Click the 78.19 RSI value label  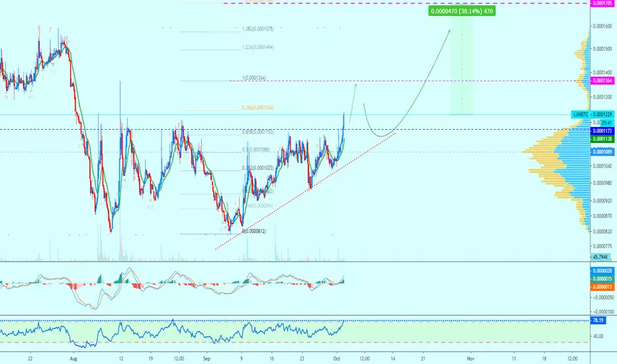point(598,320)
